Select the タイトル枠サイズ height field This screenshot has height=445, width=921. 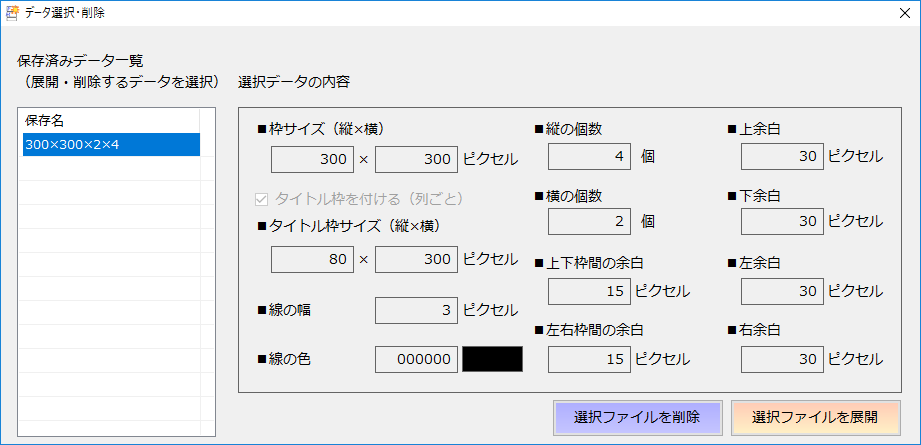(x=312, y=260)
